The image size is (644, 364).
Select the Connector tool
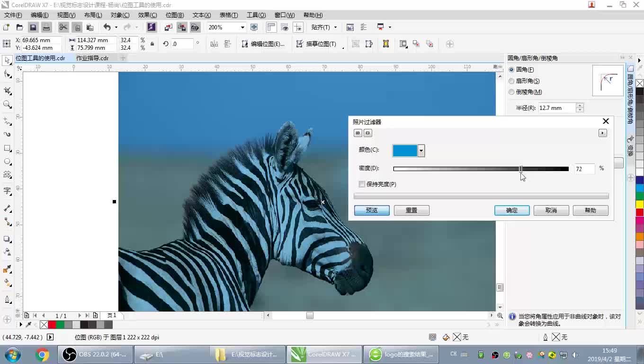7,222
